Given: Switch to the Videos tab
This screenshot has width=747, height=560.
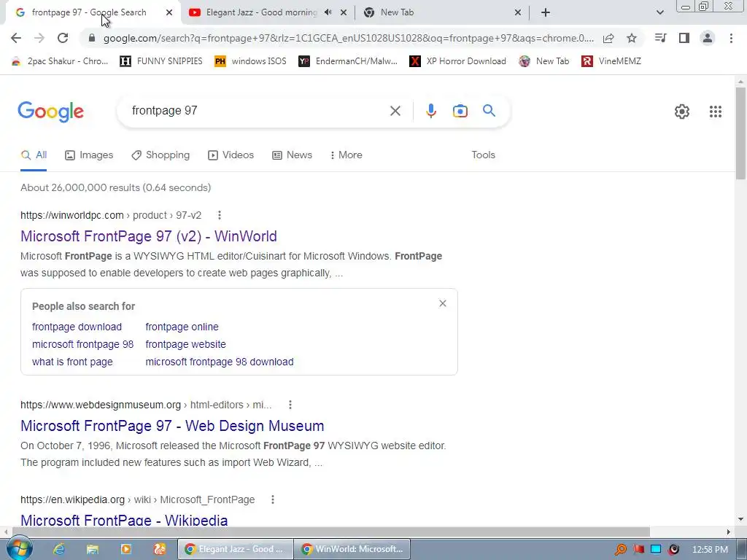Looking at the screenshot, I should pos(231,155).
